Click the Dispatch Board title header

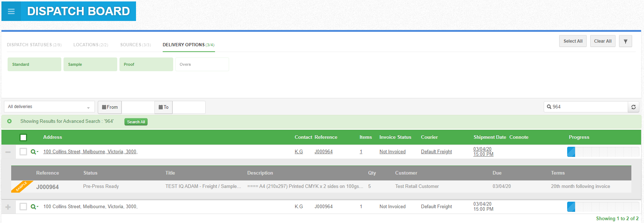tap(78, 11)
